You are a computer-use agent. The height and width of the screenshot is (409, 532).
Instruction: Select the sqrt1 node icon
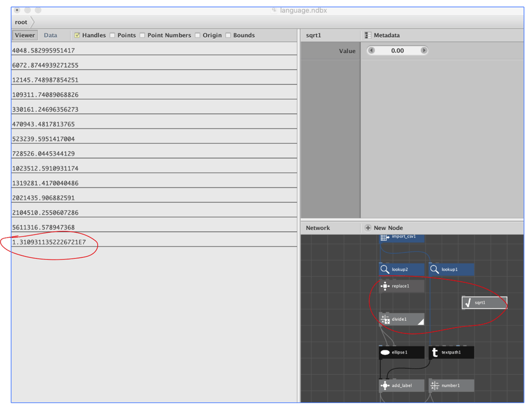point(468,302)
